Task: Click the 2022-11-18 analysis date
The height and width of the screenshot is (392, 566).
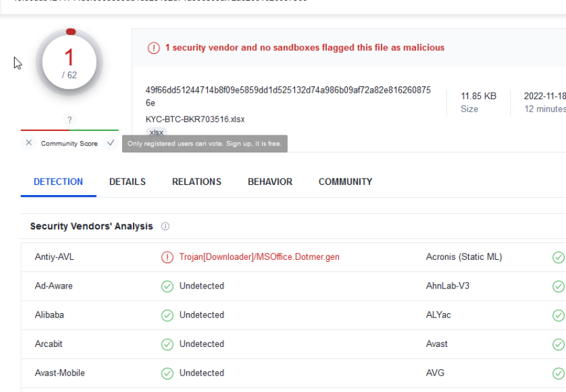Action: pos(545,96)
